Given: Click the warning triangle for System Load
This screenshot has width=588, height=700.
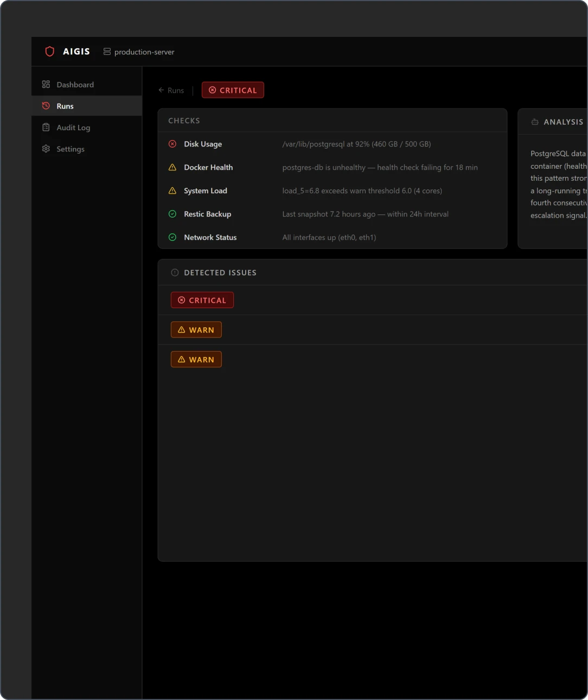Looking at the screenshot, I should click(x=172, y=190).
